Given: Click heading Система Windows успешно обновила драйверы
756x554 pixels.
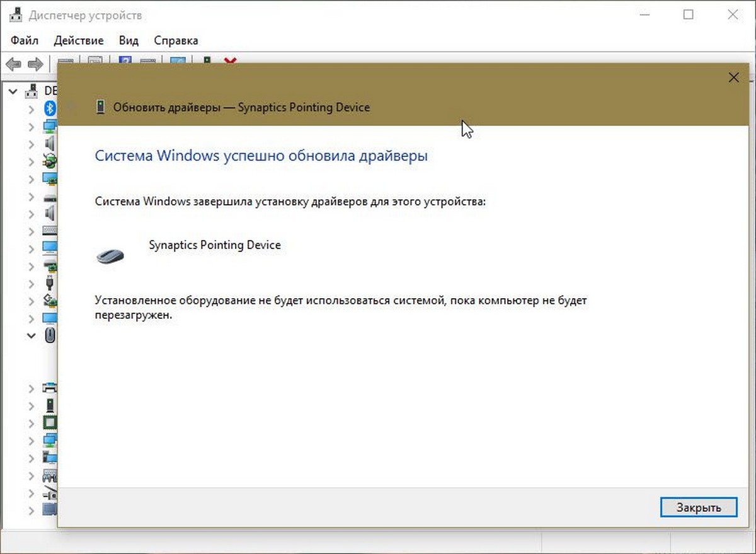Looking at the screenshot, I should (x=261, y=156).
